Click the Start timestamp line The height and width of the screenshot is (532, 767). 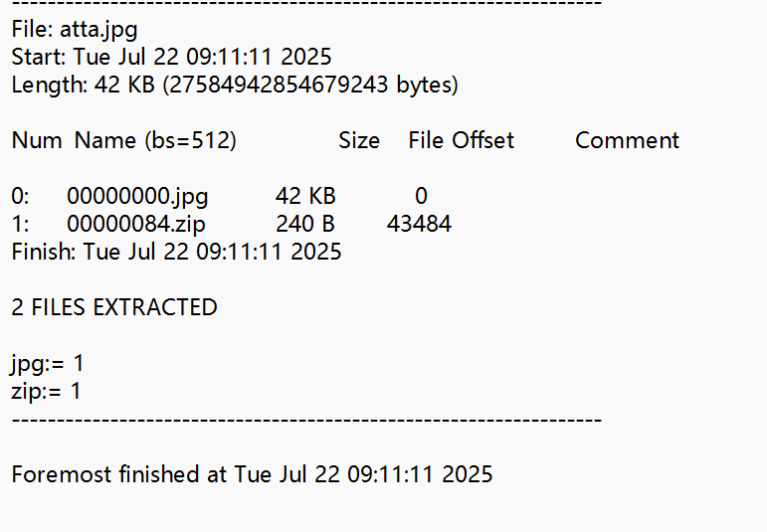click(171, 57)
